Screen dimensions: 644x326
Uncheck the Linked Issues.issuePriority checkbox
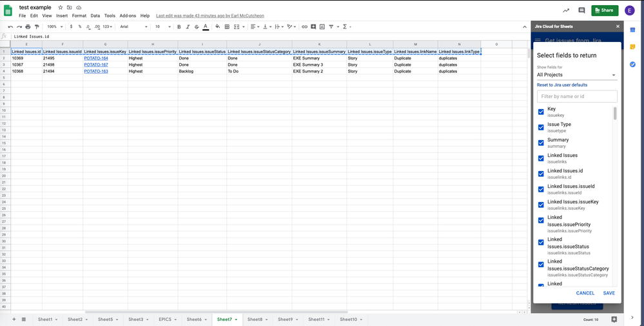tap(541, 220)
